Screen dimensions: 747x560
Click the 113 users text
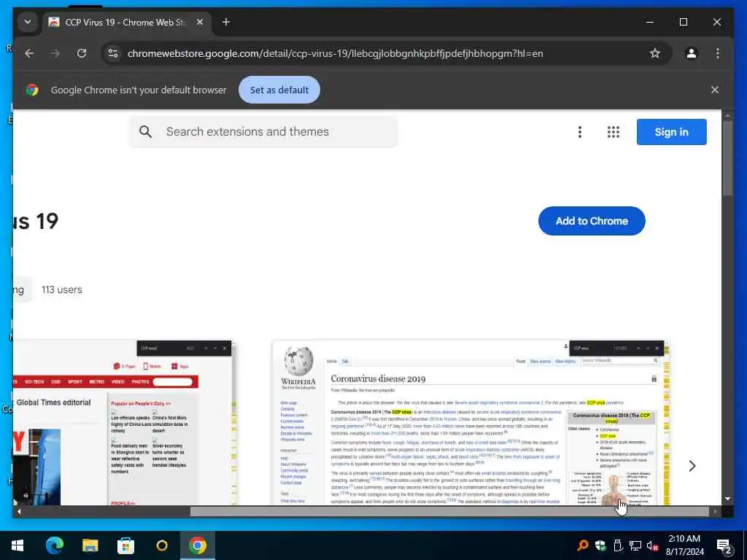[61, 289]
